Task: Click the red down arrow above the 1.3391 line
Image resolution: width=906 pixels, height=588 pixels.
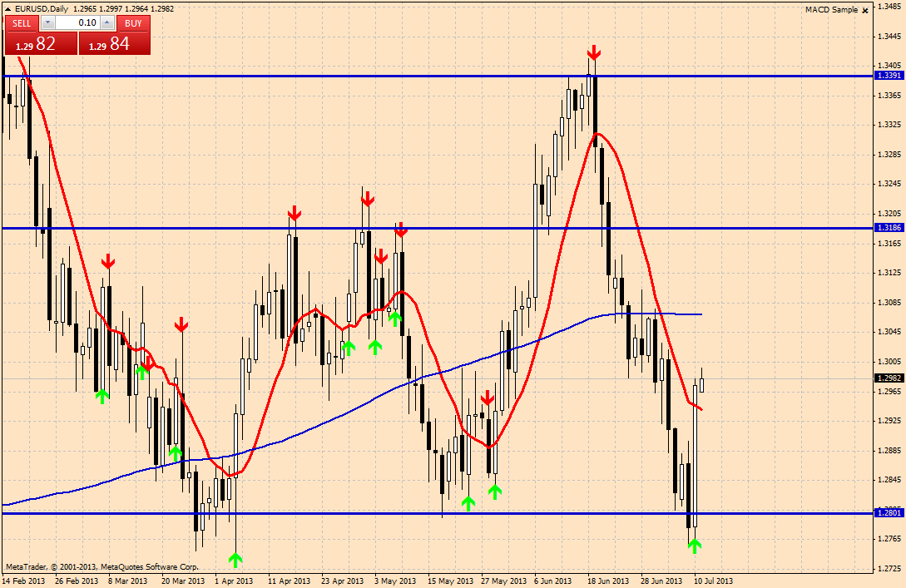Action: pos(594,52)
